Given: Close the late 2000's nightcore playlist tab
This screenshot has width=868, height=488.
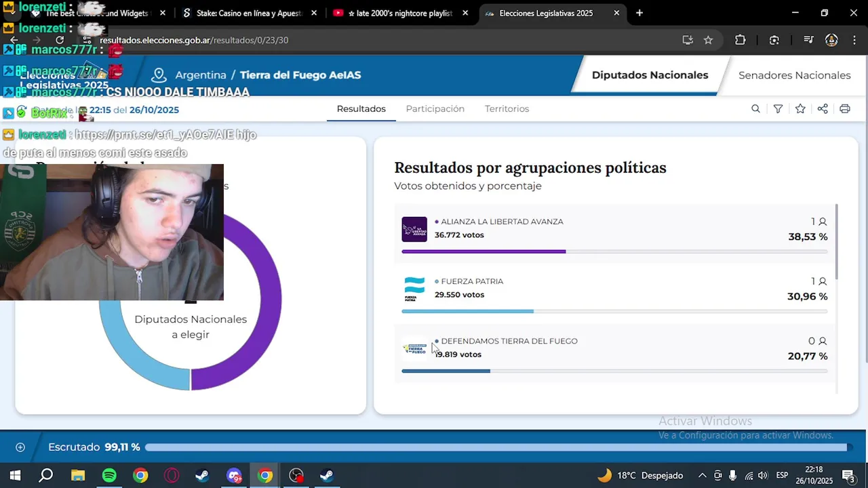Looking at the screenshot, I should point(465,13).
